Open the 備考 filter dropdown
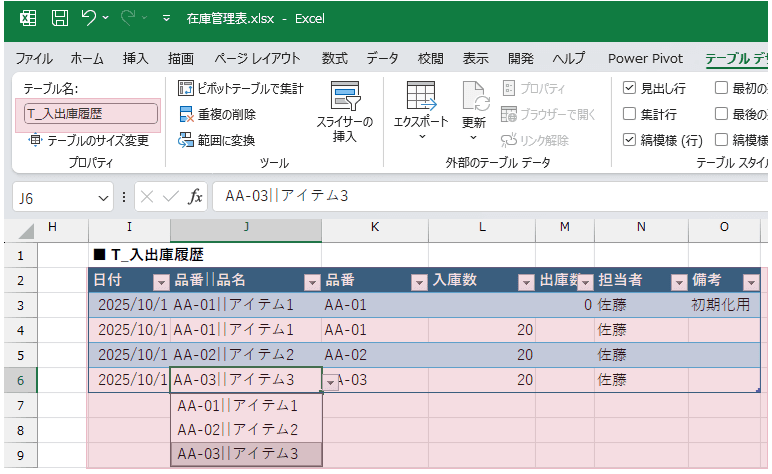772x474 pixels. click(x=751, y=283)
